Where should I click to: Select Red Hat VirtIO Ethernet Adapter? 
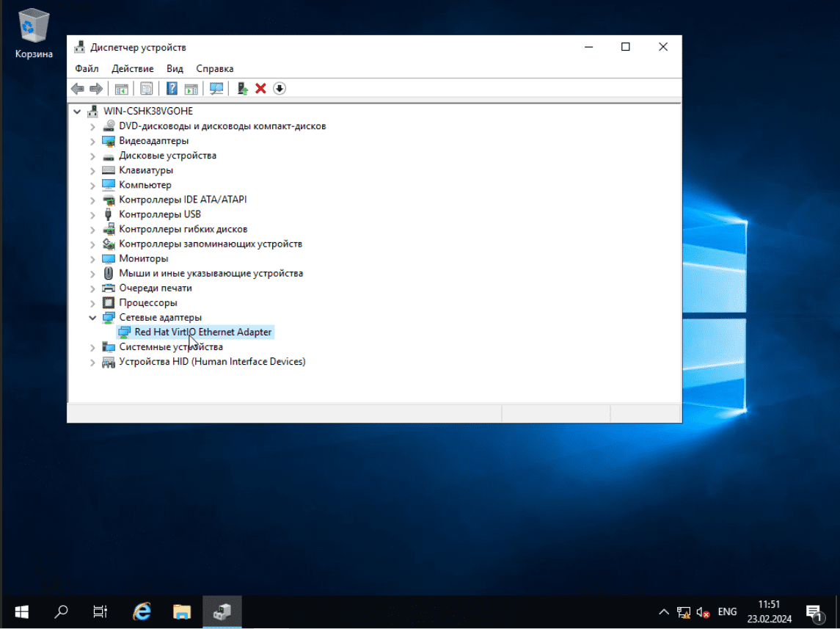(203, 332)
